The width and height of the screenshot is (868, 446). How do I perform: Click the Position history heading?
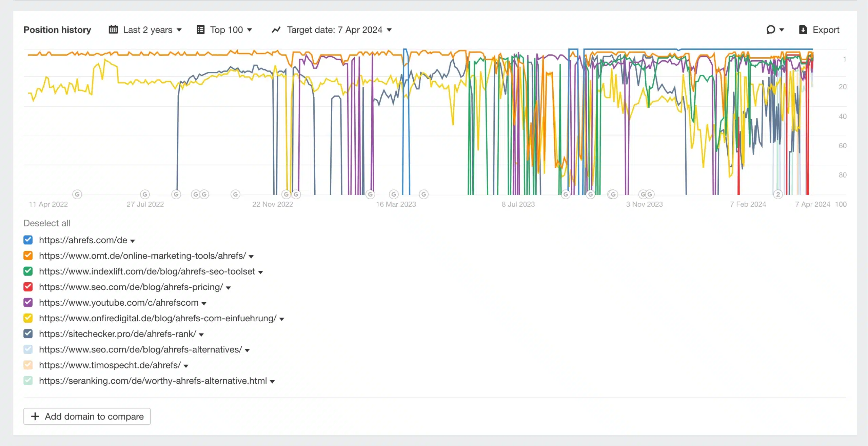pyautogui.click(x=57, y=30)
